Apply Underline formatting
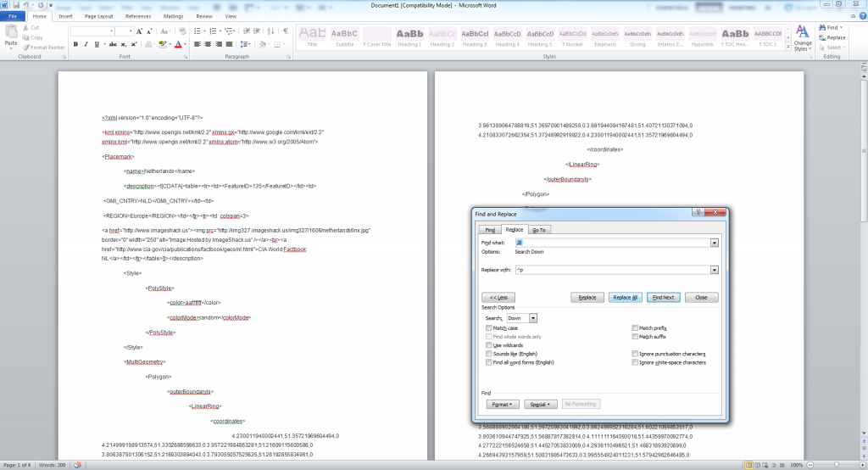 [x=97, y=44]
